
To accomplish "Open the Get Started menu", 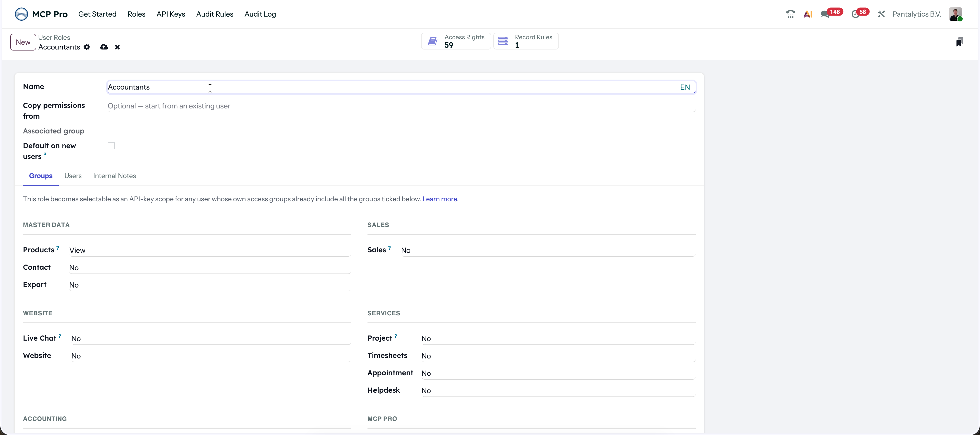I will pyautogui.click(x=97, y=14).
